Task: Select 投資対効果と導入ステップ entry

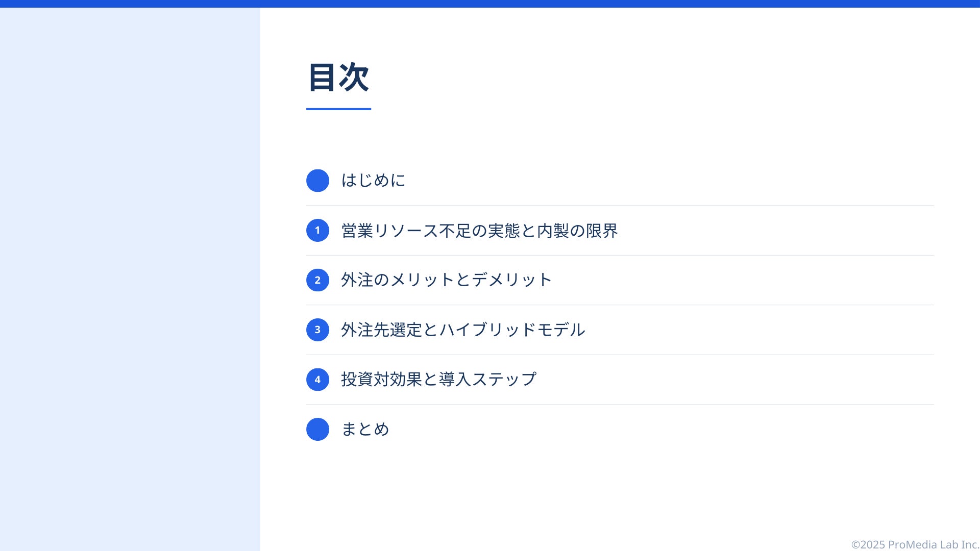Action: 438,379
